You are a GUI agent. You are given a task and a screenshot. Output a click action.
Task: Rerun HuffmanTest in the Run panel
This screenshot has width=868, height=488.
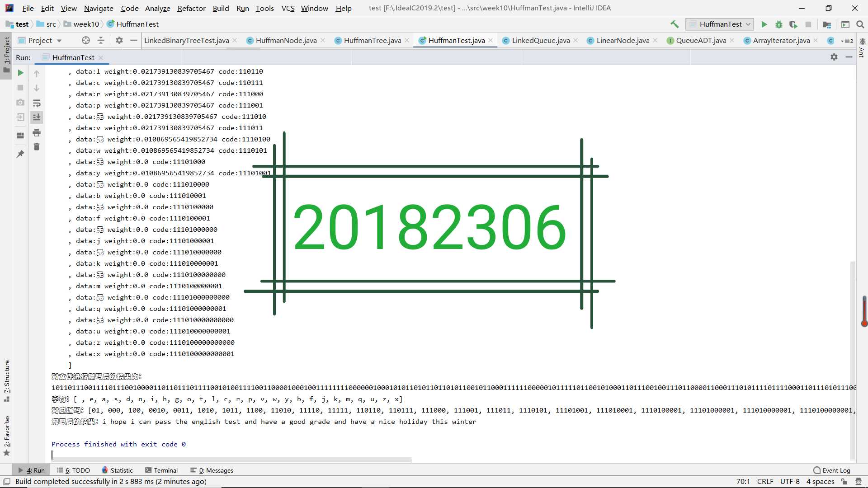[20, 73]
